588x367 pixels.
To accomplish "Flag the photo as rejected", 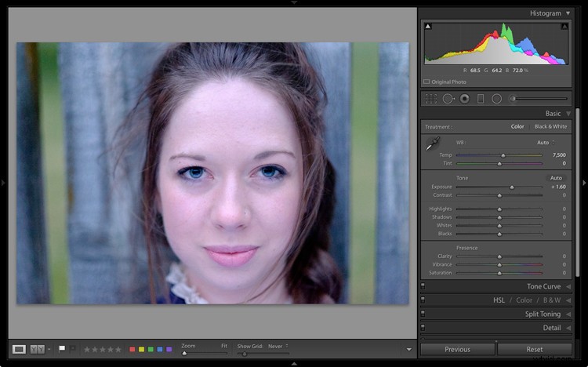I will [x=72, y=349].
